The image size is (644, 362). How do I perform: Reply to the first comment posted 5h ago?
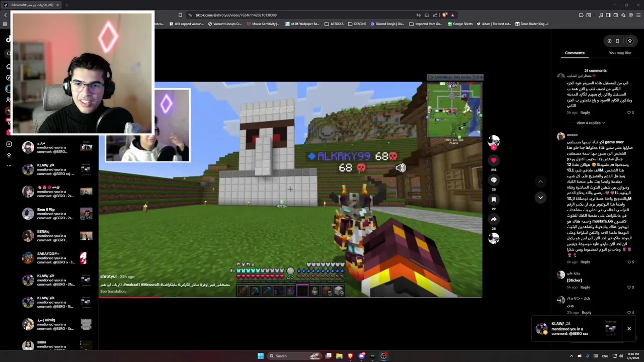coord(585,113)
